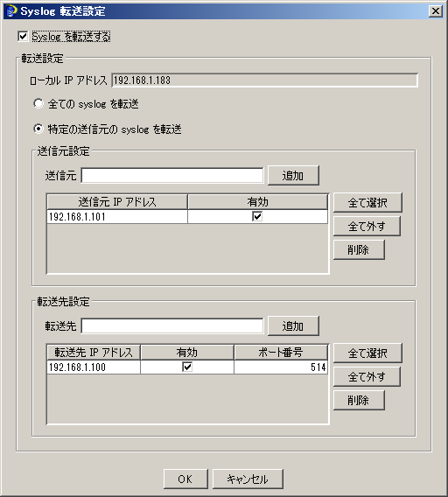The image size is (448, 497).
Task: Click the '送信元 IP アドレス' column header
Action: point(117,201)
